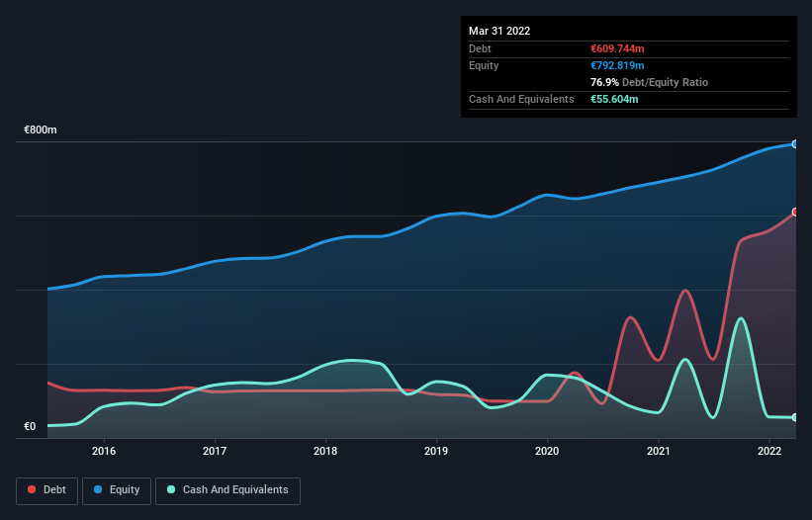The width and height of the screenshot is (812, 520).
Task: Select the teal Cash endpoint marker
Action: [x=795, y=417]
